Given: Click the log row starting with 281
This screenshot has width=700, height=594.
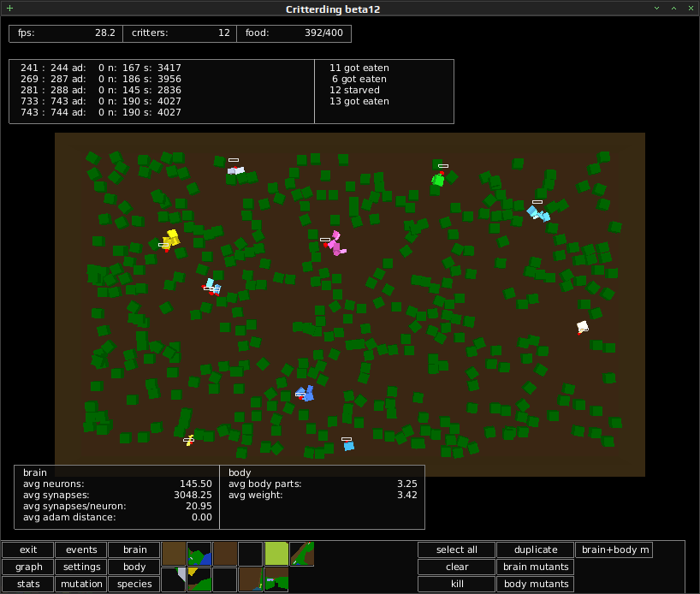Looking at the screenshot, I should 101,90.
